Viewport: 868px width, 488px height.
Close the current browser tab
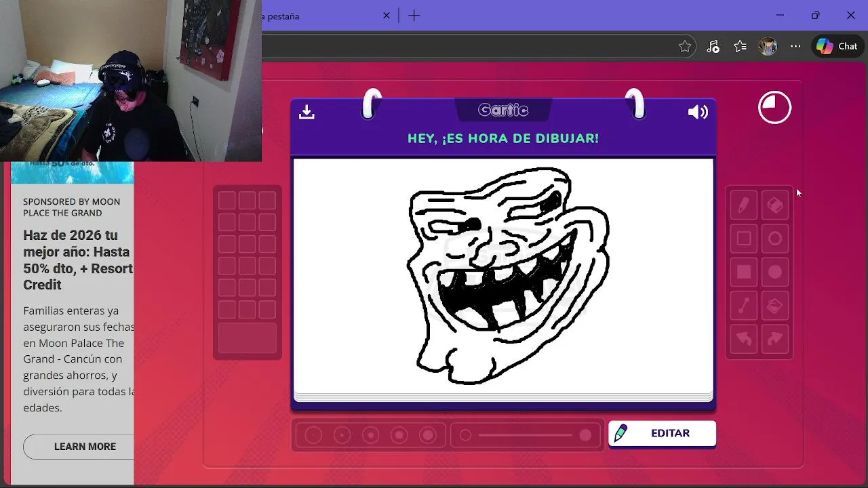(387, 16)
